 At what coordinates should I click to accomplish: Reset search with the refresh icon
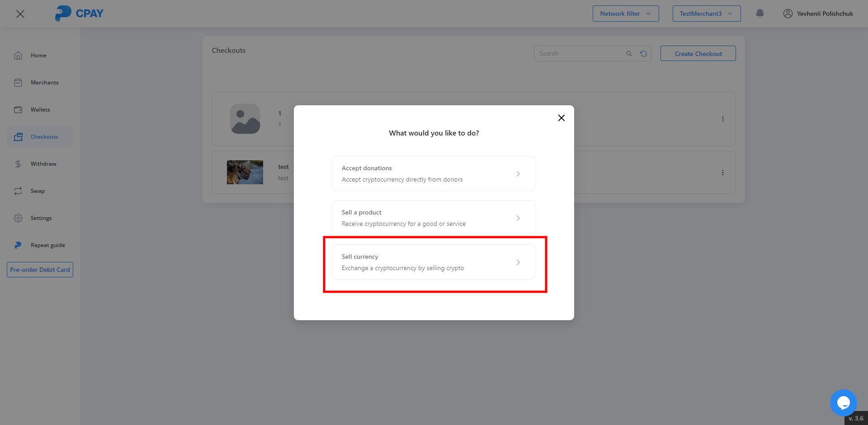(x=643, y=54)
